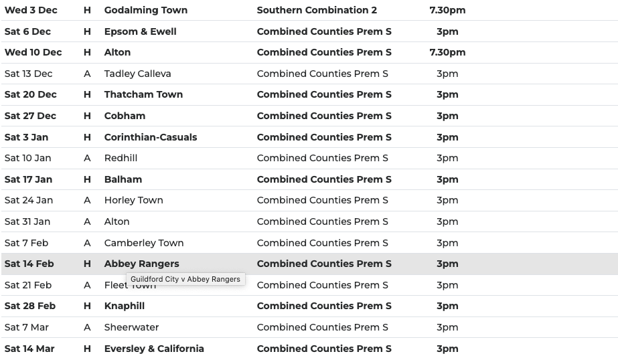
Task: Click the Southern Combination 2 competition text
Action: pos(317,10)
